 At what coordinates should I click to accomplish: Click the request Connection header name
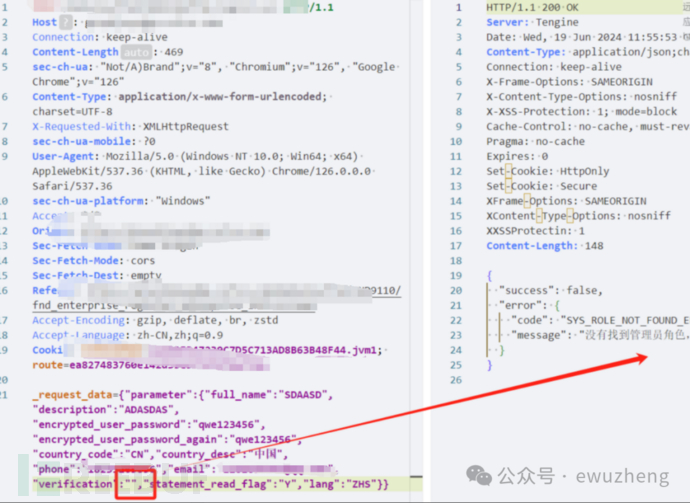point(63,37)
